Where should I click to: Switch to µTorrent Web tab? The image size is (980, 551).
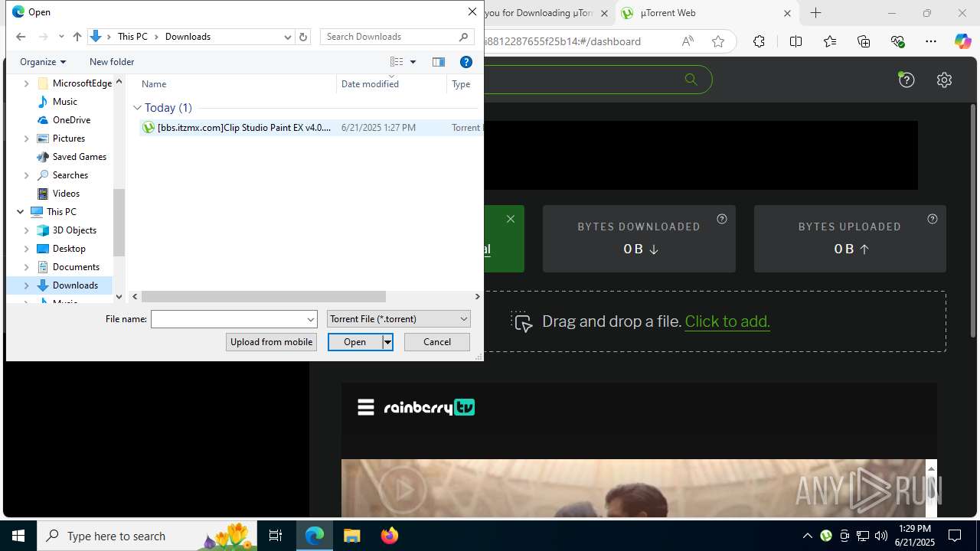(x=706, y=13)
